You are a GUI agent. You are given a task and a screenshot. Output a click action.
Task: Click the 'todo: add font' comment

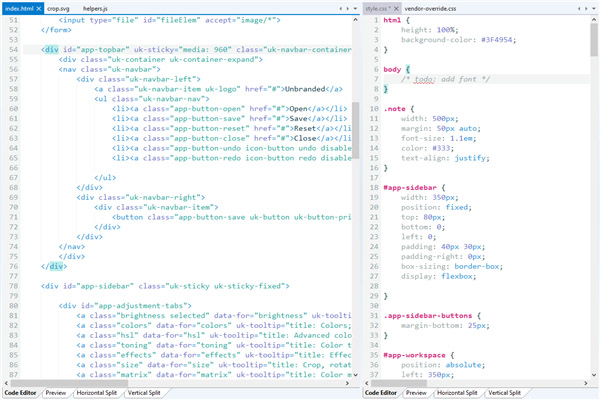pos(445,79)
